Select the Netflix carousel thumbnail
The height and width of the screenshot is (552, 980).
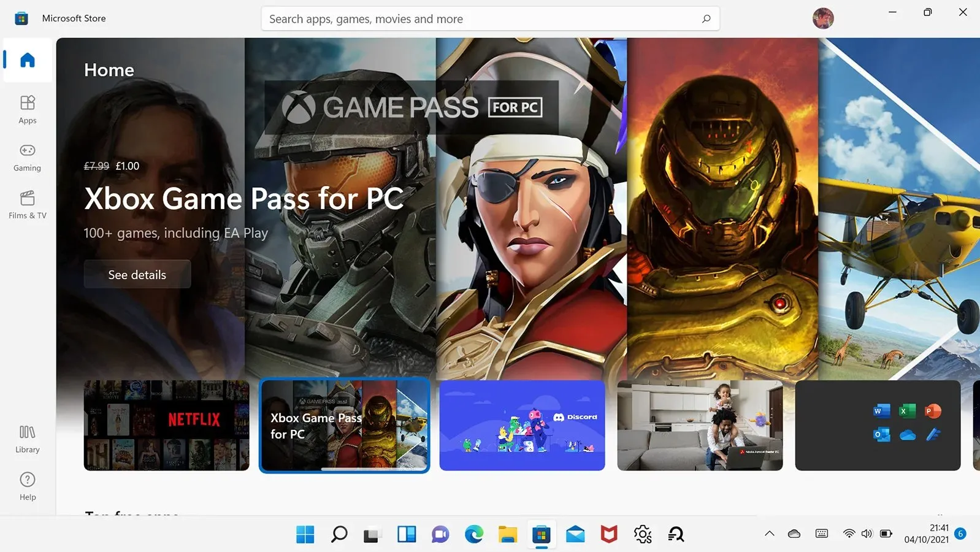166,426
